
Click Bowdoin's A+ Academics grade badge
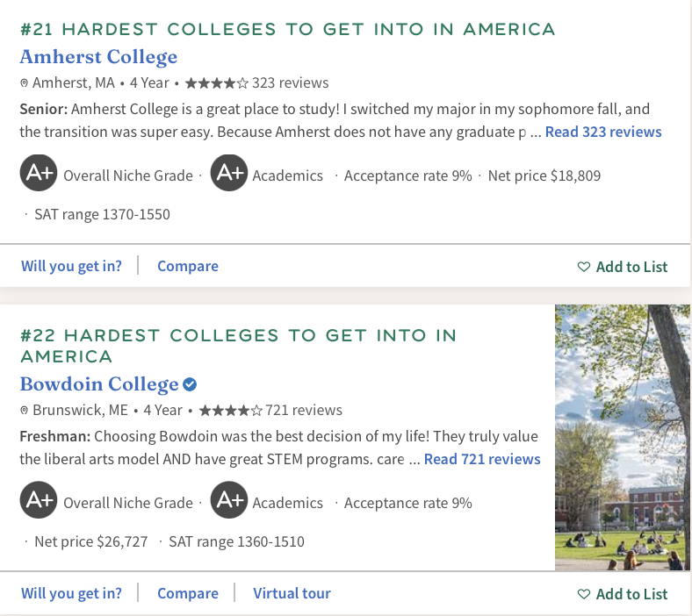click(x=229, y=500)
